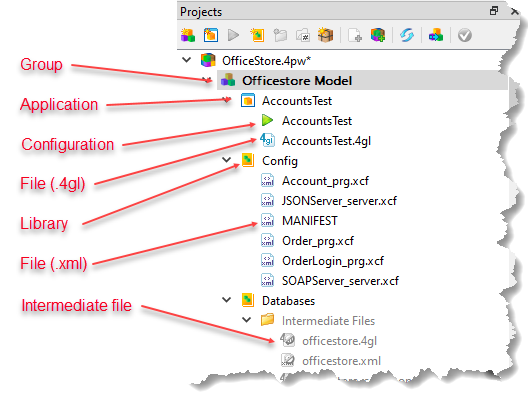This screenshot has width=528, height=399.
Task: Click the New Application toolbar icon
Action: click(x=211, y=35)
